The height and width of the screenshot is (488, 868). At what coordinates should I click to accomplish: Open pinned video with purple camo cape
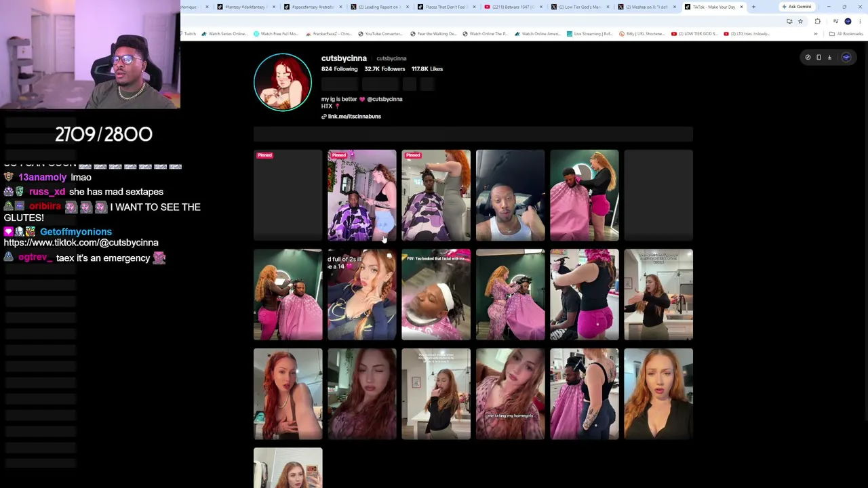362,195
